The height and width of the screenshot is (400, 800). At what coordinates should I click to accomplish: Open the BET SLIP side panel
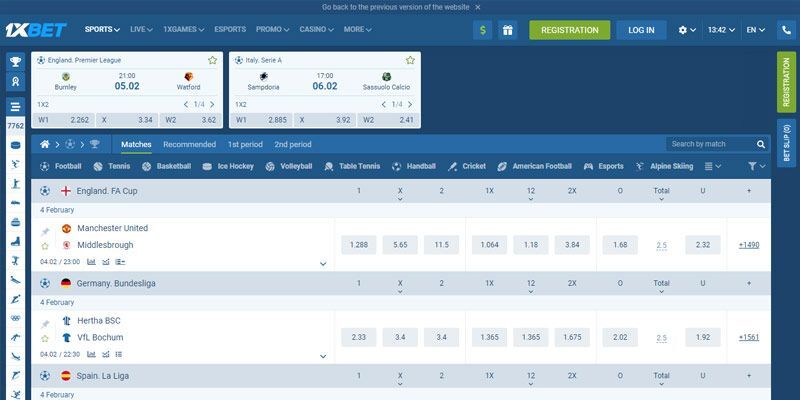[786, 143]
